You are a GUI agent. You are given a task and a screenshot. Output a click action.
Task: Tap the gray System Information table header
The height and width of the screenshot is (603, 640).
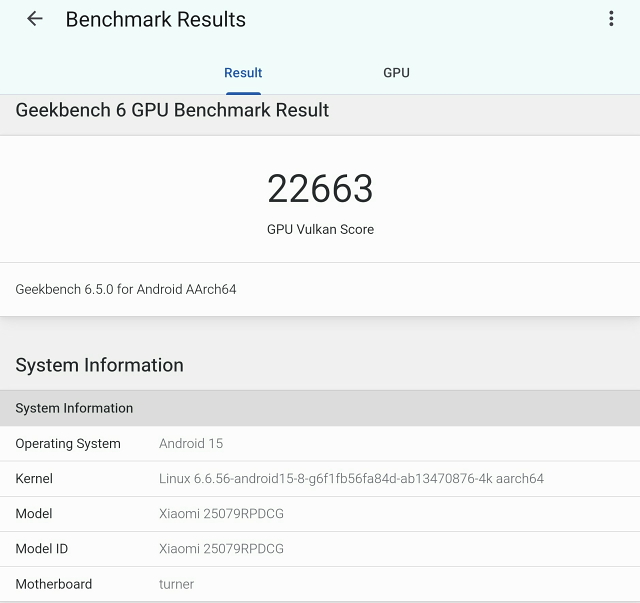pos(74,408)
